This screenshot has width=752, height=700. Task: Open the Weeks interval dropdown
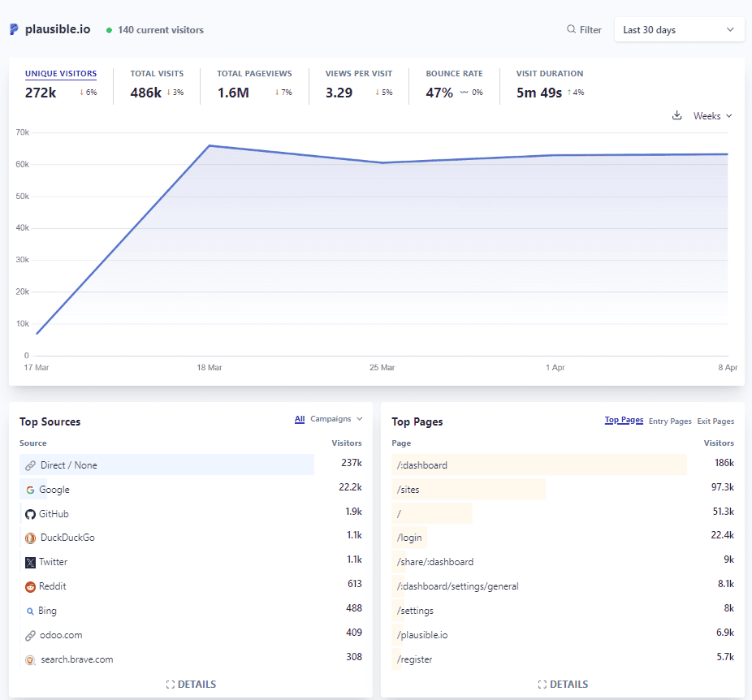click(710, 115)
